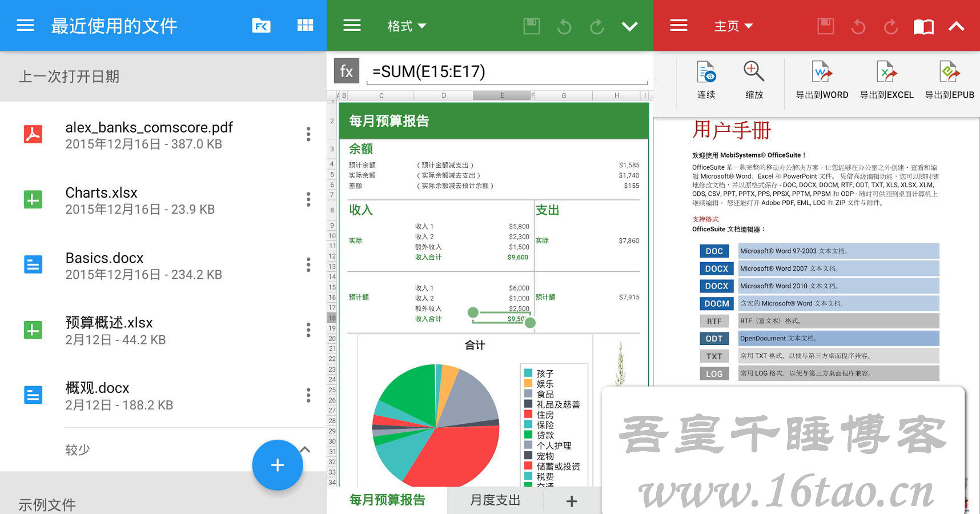The width and height of the screenshot is (980, 514).
Task: Switch to the 月度支出 sheet tab
Action: pyautogui.click(x=495, y=500)
